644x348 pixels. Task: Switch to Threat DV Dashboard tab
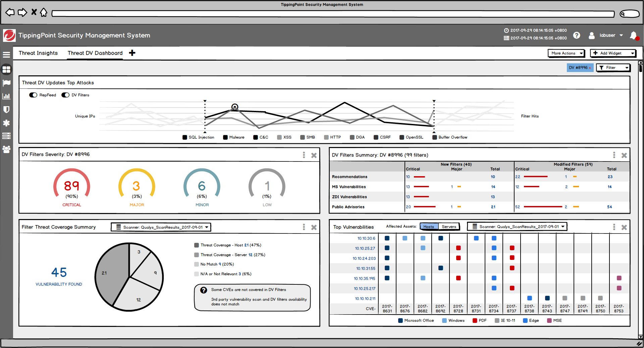(x=95, y=53)
